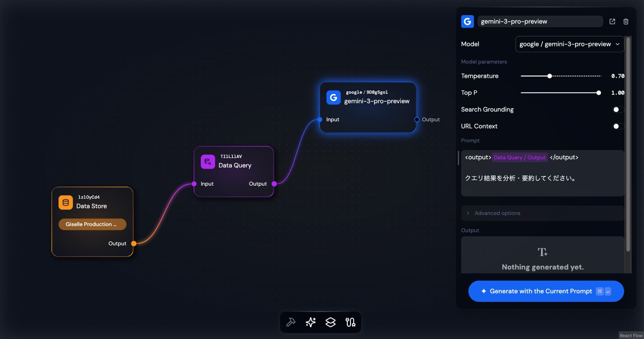The image size is (644, 339).
Task: Click the purple Data Query node icon
Action: tap(208, 162)
